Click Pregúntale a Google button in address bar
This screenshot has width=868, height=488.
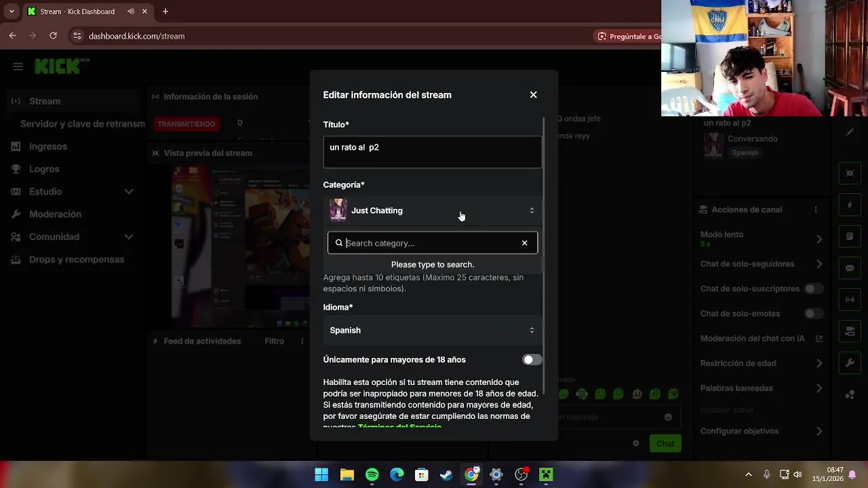(628, 37)
